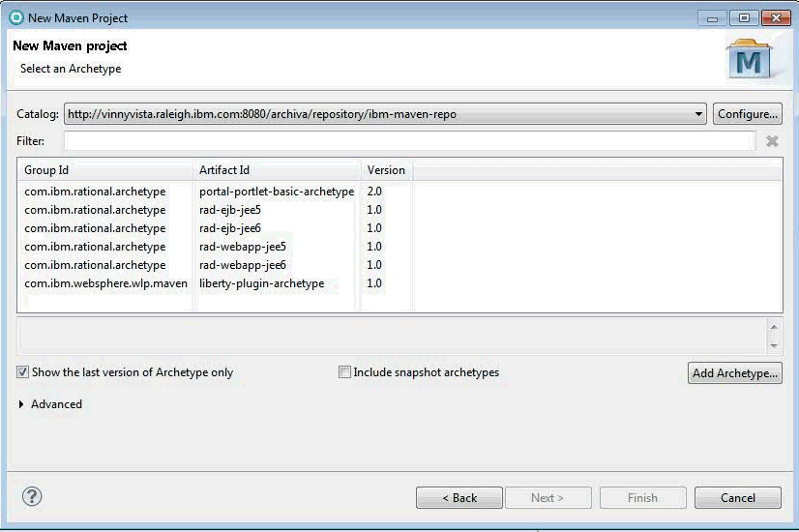Viewport: 799px width, 532px height.
Task: Focus the Filter input field
Action: click(410, 141)
